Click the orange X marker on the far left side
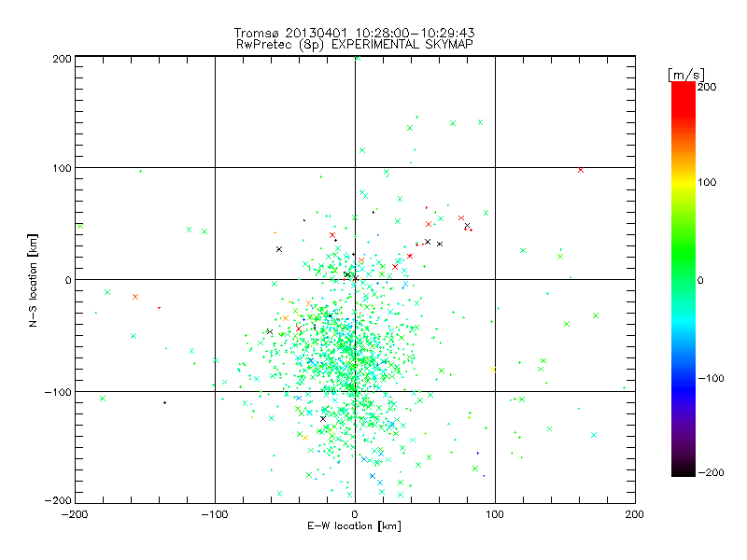This screenshot has height=560, width=747. (135, 297)
